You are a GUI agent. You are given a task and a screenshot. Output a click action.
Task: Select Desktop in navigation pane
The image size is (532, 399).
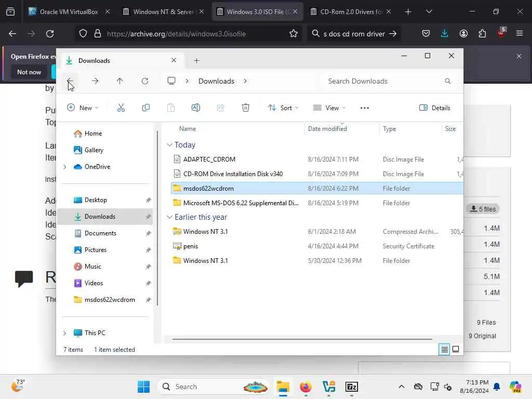(x=96, y=200)
